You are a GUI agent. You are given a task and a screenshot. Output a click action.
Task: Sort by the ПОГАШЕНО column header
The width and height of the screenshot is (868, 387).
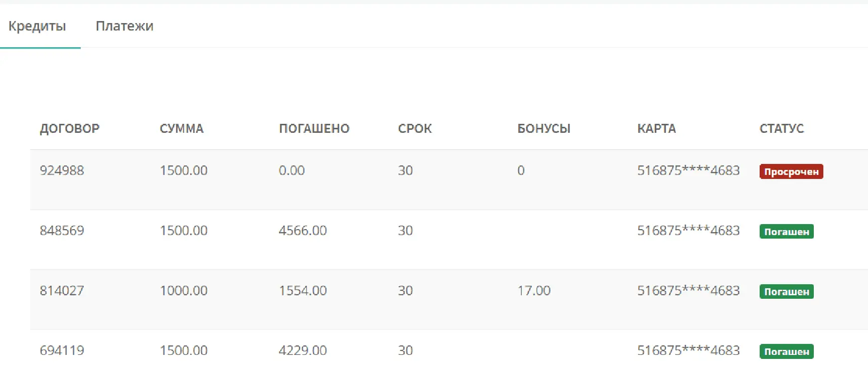(x=314, y=129)
